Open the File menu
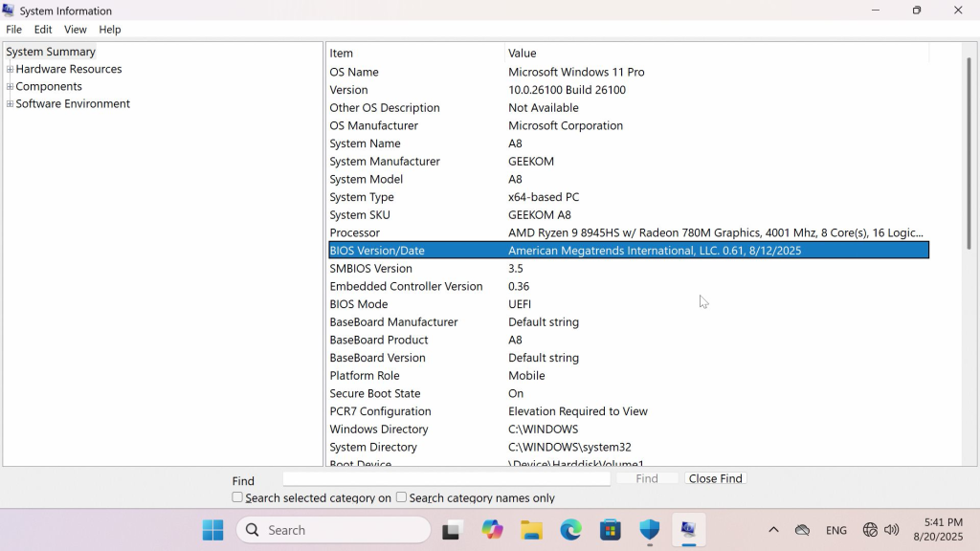Screen dimensions: 980x551 point(13,30)
